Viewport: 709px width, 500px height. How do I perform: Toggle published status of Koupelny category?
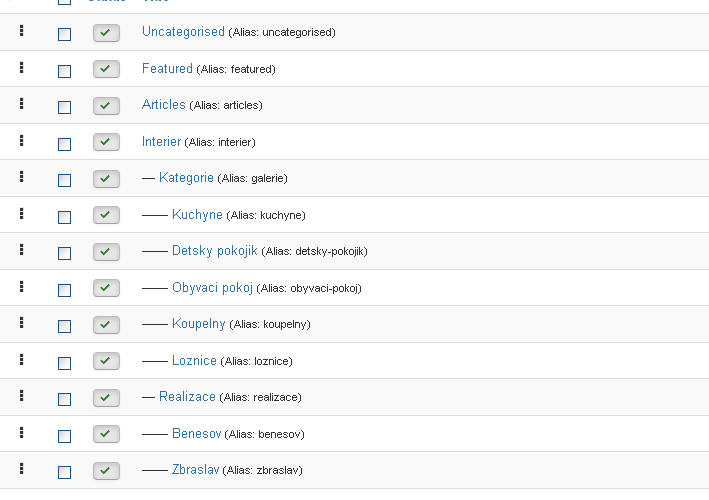106,325
